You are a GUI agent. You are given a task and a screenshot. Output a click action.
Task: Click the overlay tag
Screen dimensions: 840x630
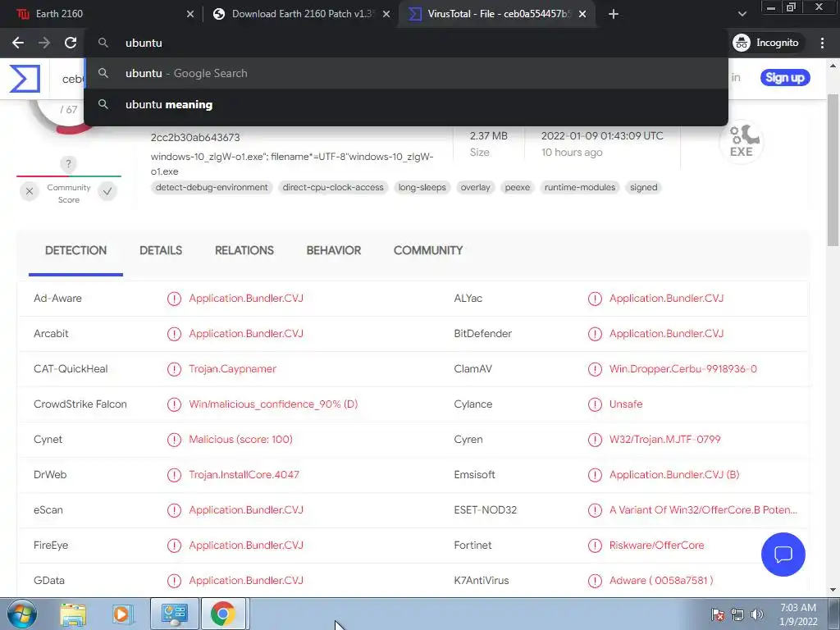click(x=475, y=188)
